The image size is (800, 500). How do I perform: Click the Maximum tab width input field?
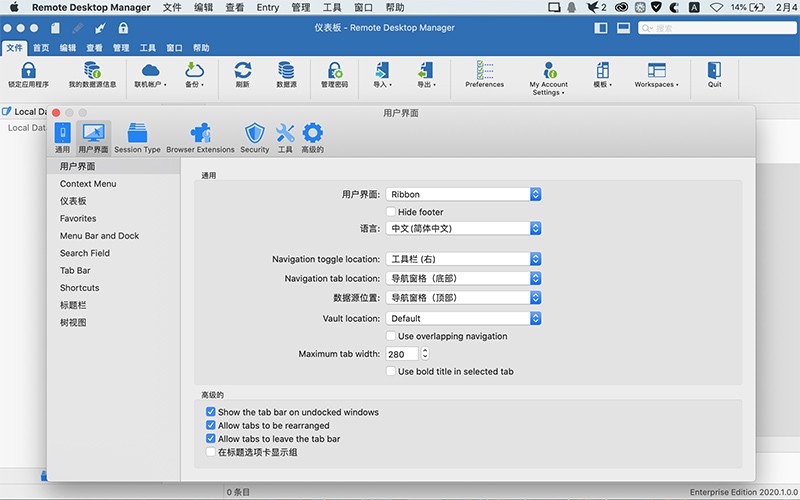click(402, 354)
